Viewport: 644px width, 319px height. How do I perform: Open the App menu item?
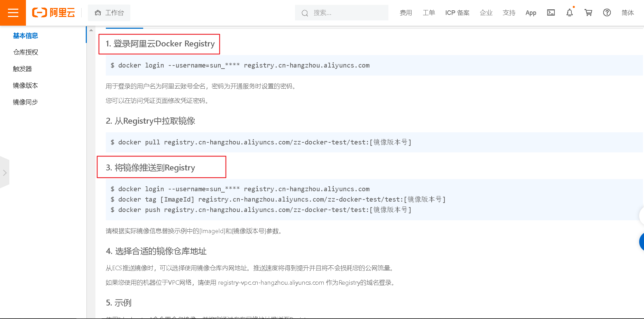(x=531, y=13)
